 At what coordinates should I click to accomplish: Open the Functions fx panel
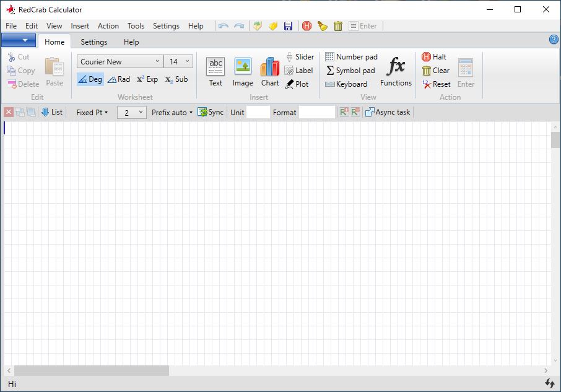[396, 72]
